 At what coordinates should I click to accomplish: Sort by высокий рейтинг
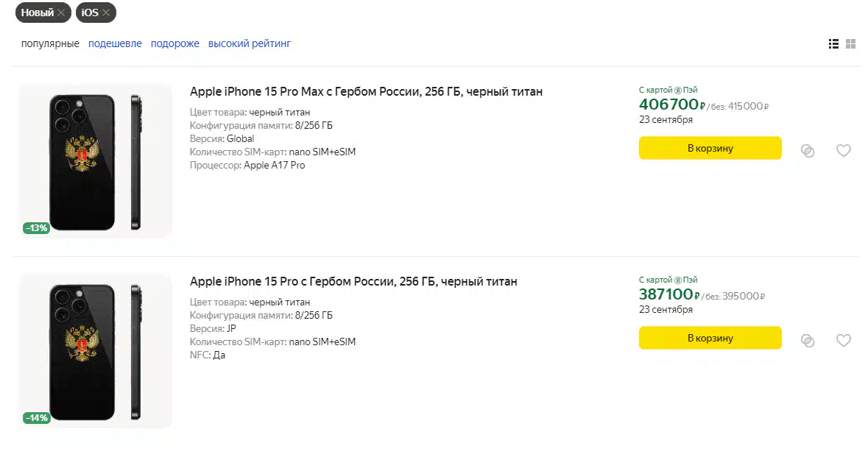249,43
